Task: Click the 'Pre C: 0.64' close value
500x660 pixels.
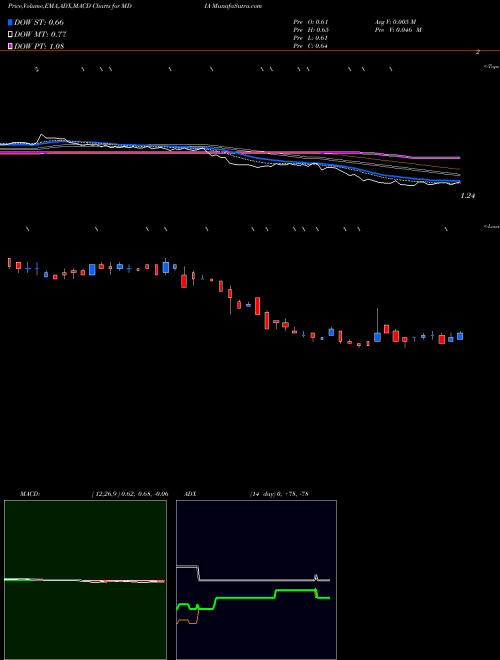Action: [x=311, y=46]
